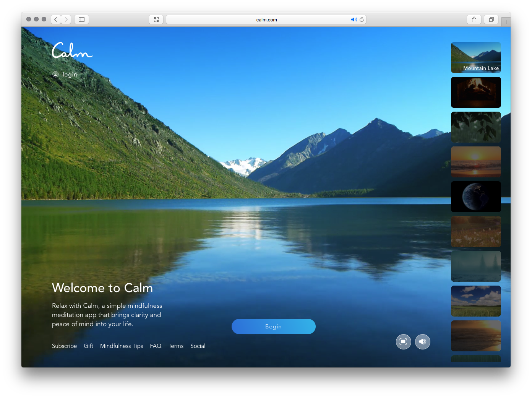Click the calm.com address bar
This screenshot has height=398, width=532.
click(260, 19)
